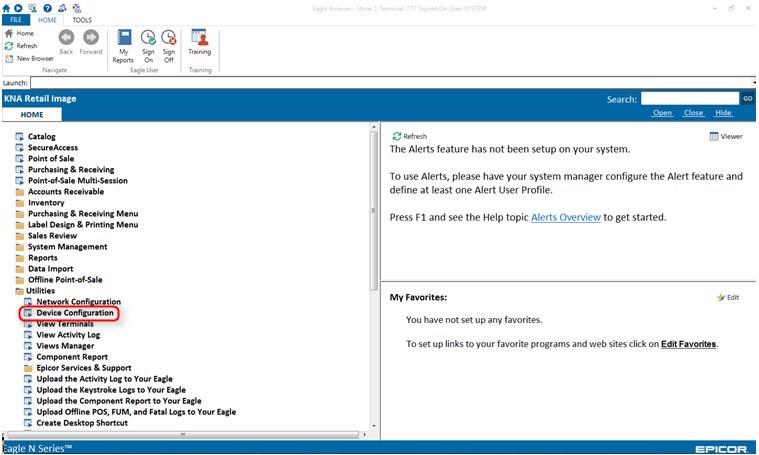This screenshot has width=759, height=455.
Task: Click the Forward navigation arrow icon
Action: [x=91, y=38]
